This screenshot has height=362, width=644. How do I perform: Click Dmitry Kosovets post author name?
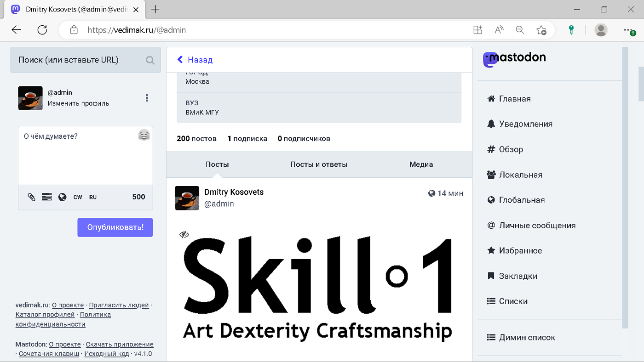tap(234, 192)
